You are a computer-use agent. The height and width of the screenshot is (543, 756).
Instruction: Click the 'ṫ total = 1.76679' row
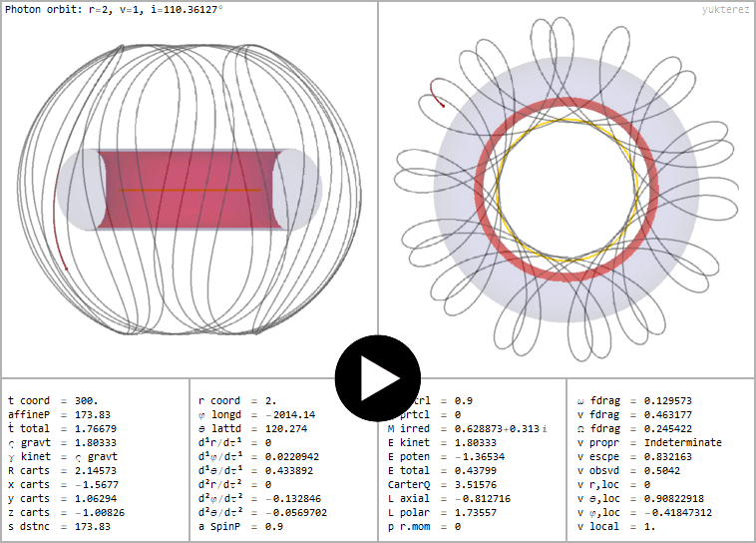point(62,428)
